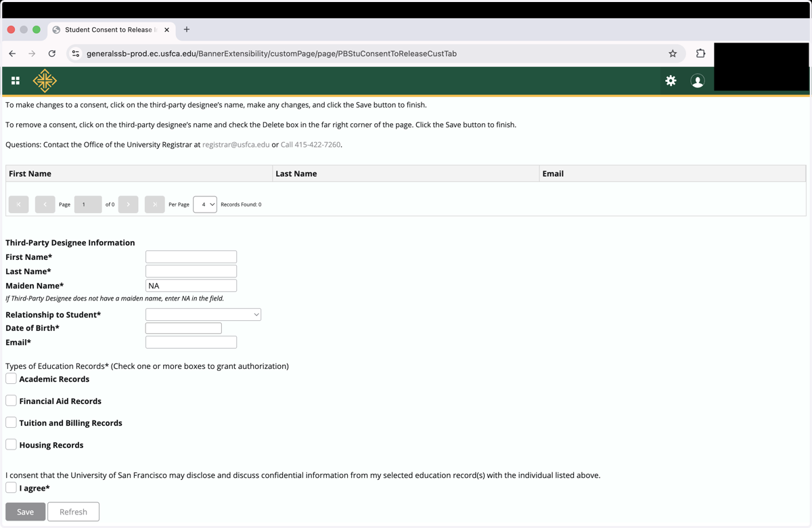Check the Academic Records box
Image resolution: width=812 pixels, height=528 pixels.
coord(11,378)
